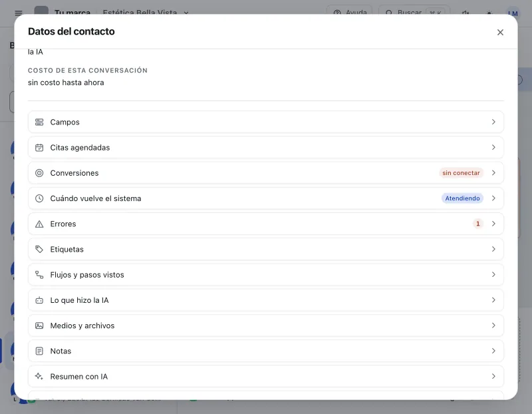Expand the Citas agendadas chevron
The width and height of the screenshot is (532, 414).
click(x=493, y=147)
